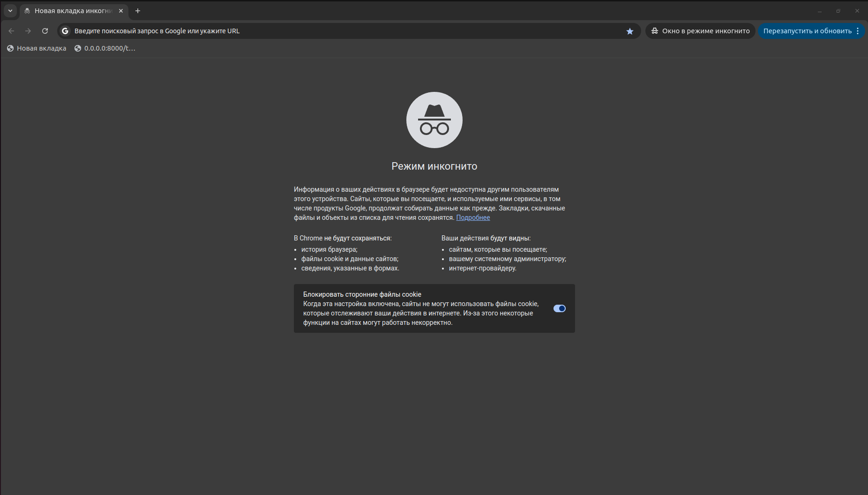Click the Google icon in address bar
This screenshot has height=495, width=868.
tap(65, 31)
